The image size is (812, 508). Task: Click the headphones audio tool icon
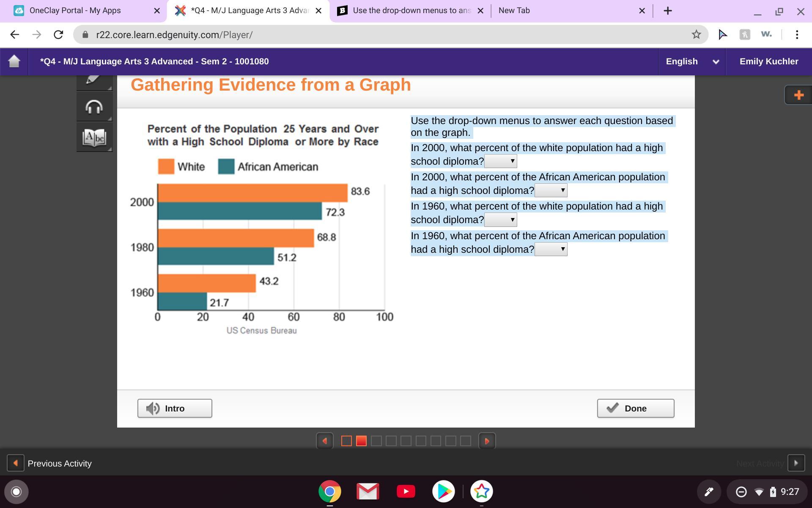[x=94, y=107]
